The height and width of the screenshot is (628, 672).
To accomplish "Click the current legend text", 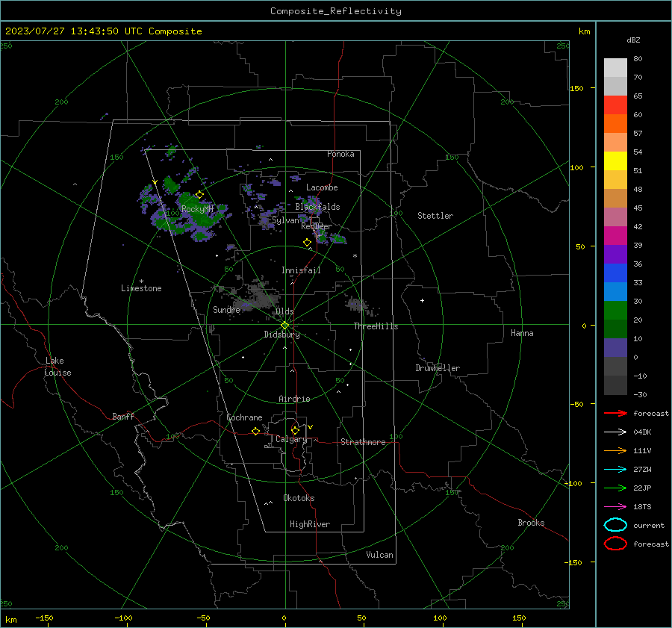I will pos(649,526).
